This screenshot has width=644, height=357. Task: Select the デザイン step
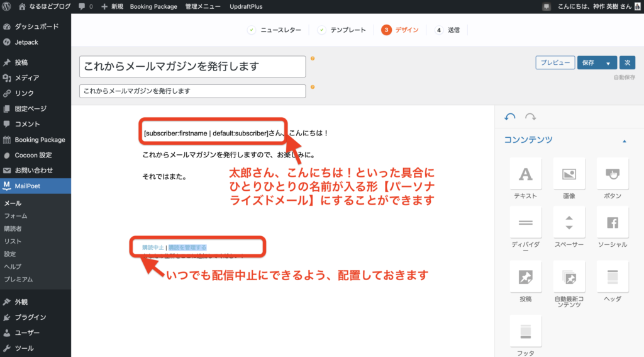coord(400,30)
